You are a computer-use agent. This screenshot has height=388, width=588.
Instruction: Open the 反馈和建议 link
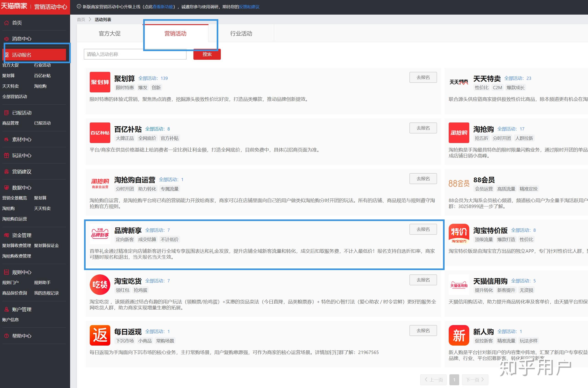pyautogui.click(x=249, y=7)
